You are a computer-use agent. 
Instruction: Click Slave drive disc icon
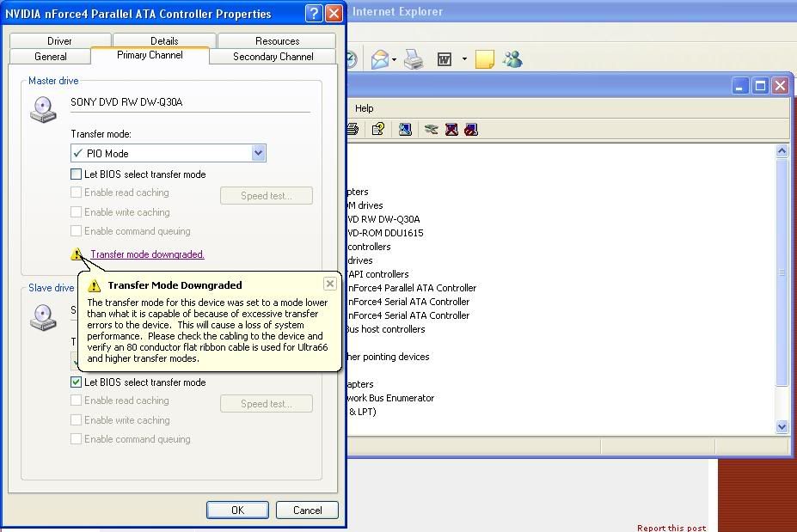pos(43,317)
